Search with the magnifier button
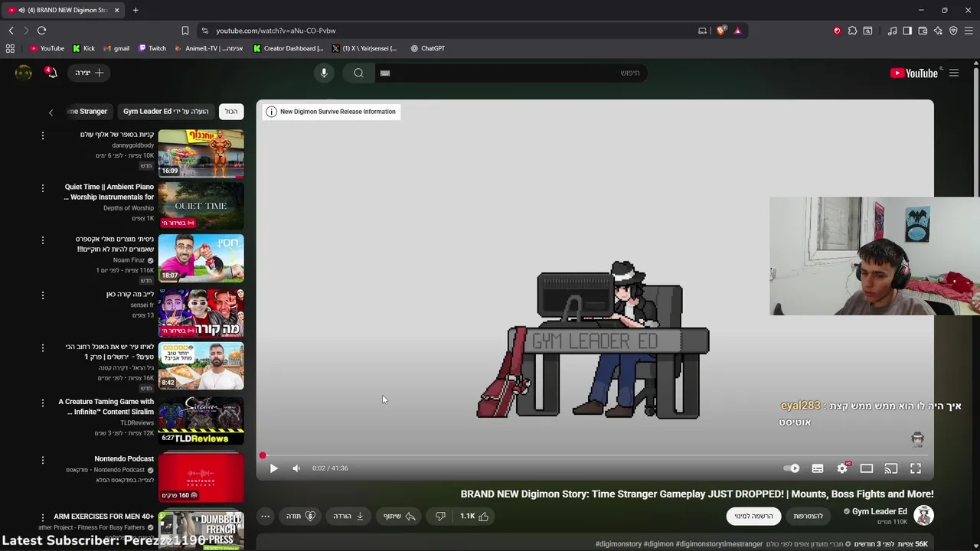 tap(358, 73)
